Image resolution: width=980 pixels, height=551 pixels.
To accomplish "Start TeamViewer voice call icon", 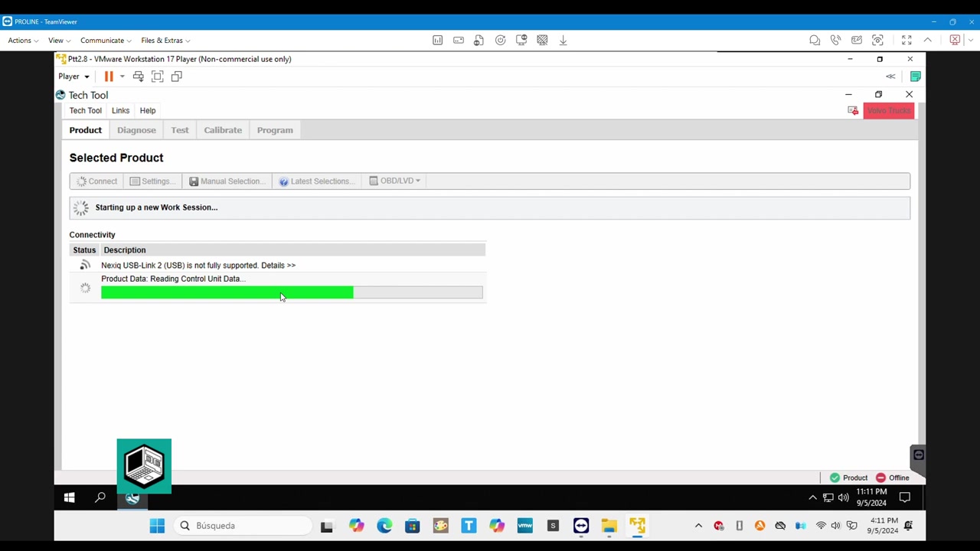I will click(x=835, y=41).
